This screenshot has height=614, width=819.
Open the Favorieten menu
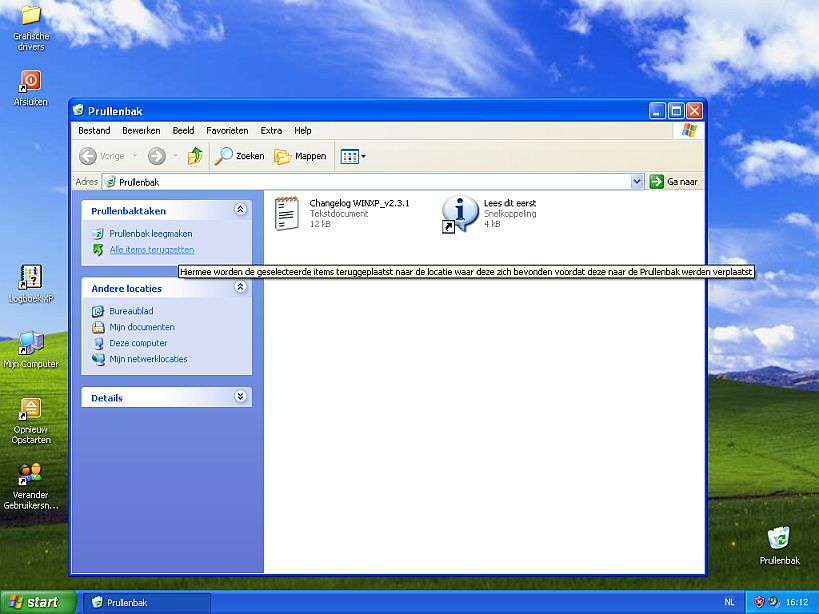point(227,130)
